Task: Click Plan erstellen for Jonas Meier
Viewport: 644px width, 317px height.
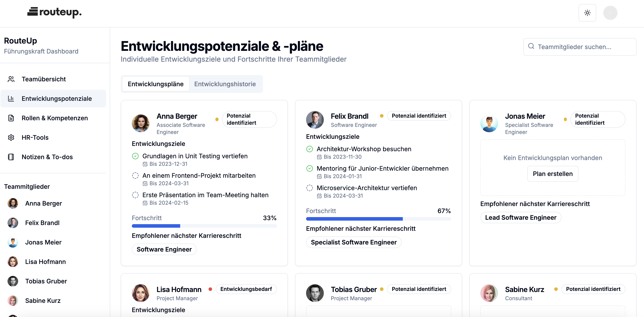Action: tap(552, 174)
